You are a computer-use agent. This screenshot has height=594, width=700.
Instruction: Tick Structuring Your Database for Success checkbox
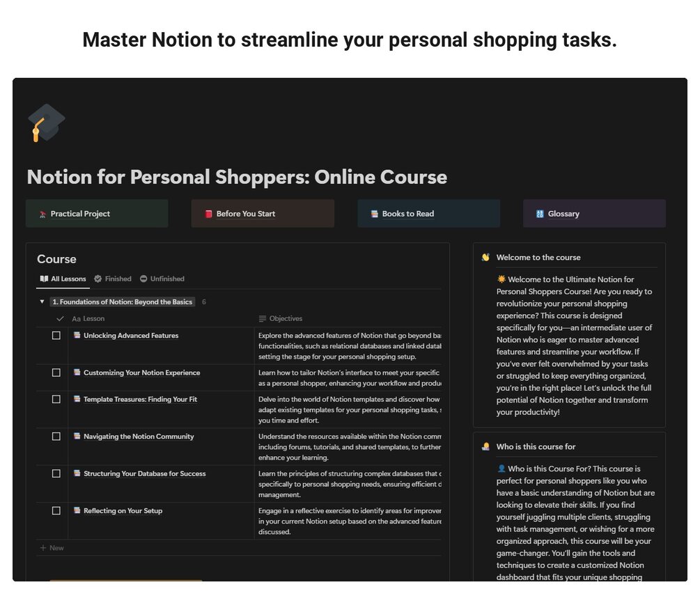[56, 473]
